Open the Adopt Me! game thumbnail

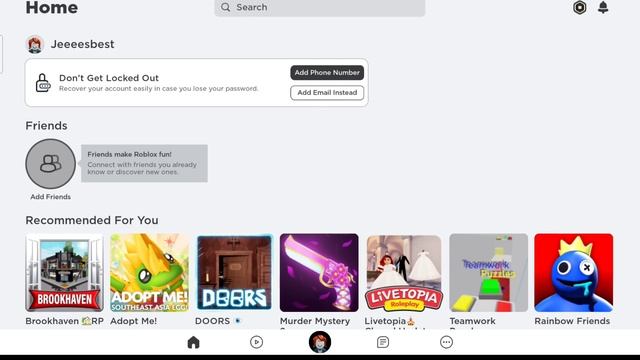click(x=149, y=273)
